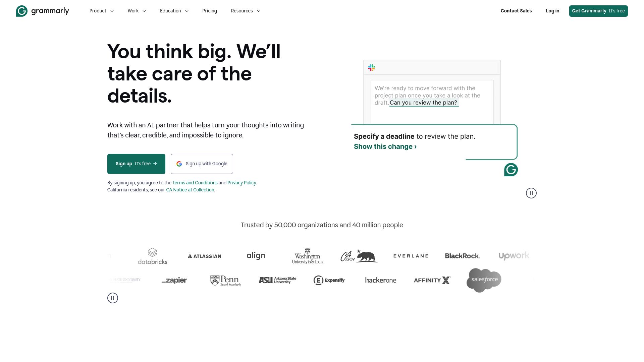Click the BlackRock logo

click(462, 256)
